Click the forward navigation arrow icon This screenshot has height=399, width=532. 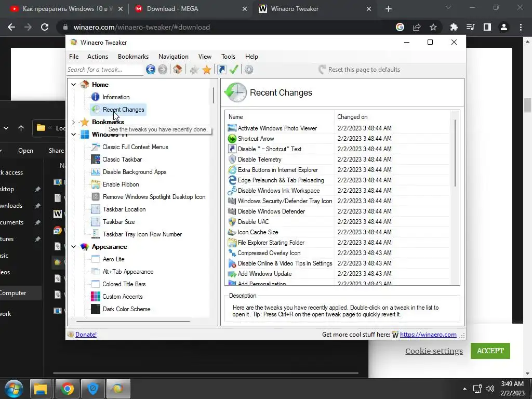pyautogui.click(x=163, y=70)
